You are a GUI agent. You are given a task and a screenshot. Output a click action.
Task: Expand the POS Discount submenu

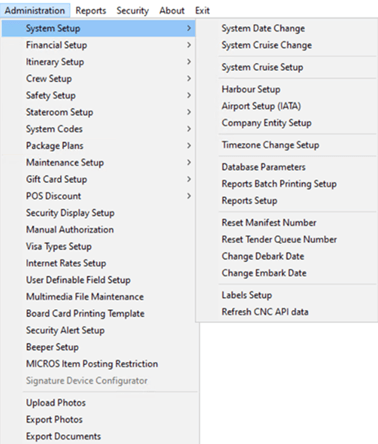click(x=99, y=196)
